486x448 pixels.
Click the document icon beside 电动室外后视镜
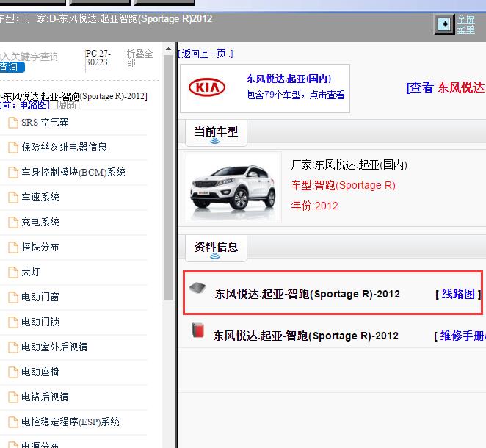tap(13, 347)
